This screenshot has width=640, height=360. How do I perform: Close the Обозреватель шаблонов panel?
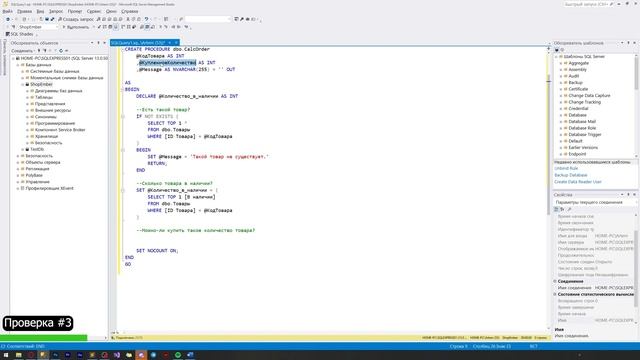pyautogui.click(x=634, y=43)
